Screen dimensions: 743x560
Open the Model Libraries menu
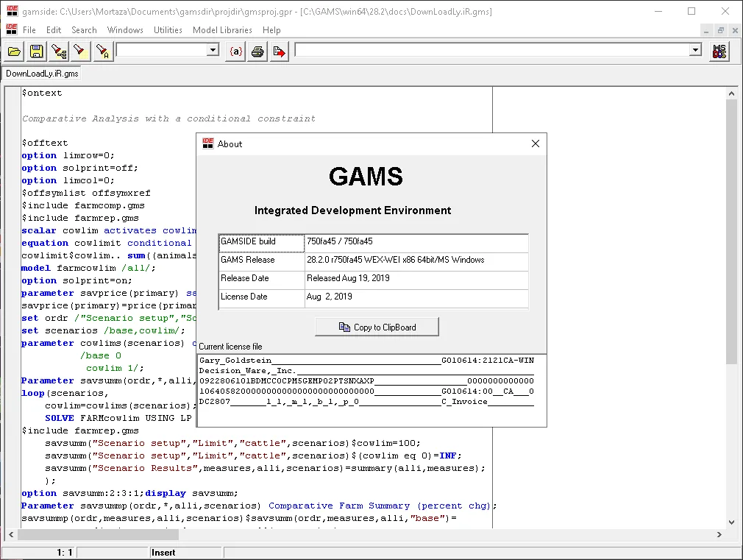click(x=222, y=30)
